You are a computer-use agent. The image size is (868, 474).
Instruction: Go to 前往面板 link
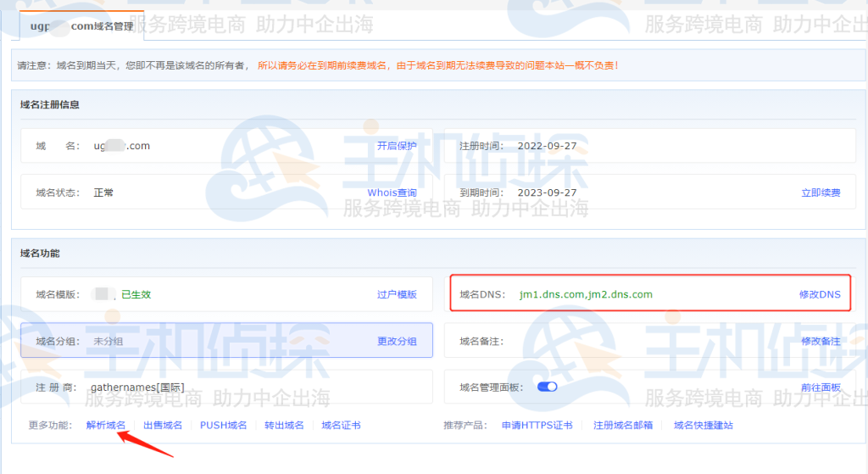pyautogui.click(x=821, y=388)
